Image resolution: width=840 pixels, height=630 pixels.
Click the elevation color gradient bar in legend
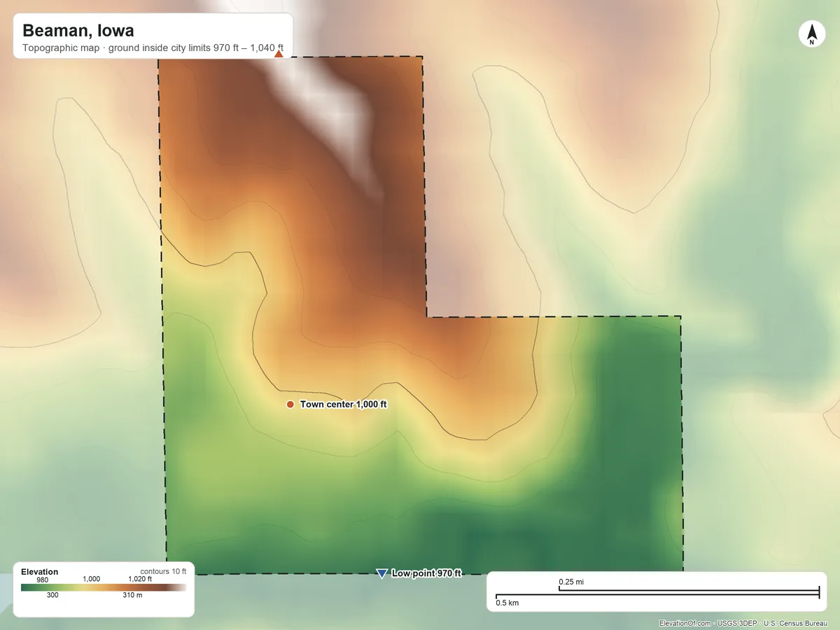point(104,587)
